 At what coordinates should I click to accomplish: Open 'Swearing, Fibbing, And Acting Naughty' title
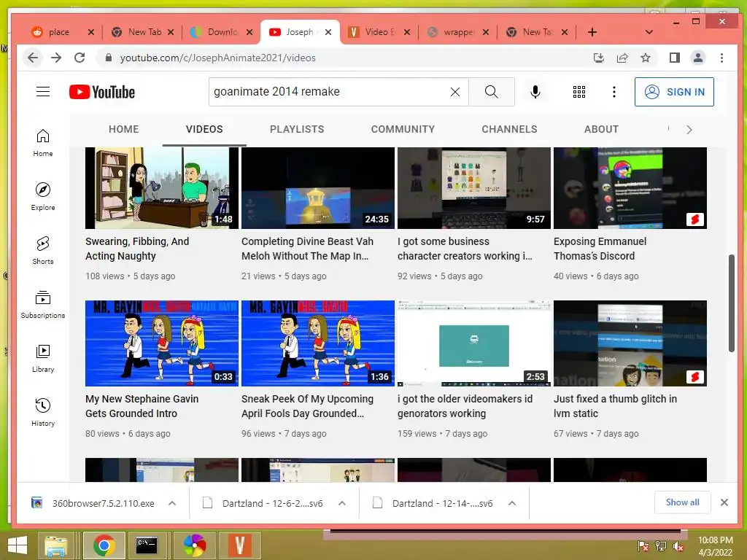[x=137, y=249]
